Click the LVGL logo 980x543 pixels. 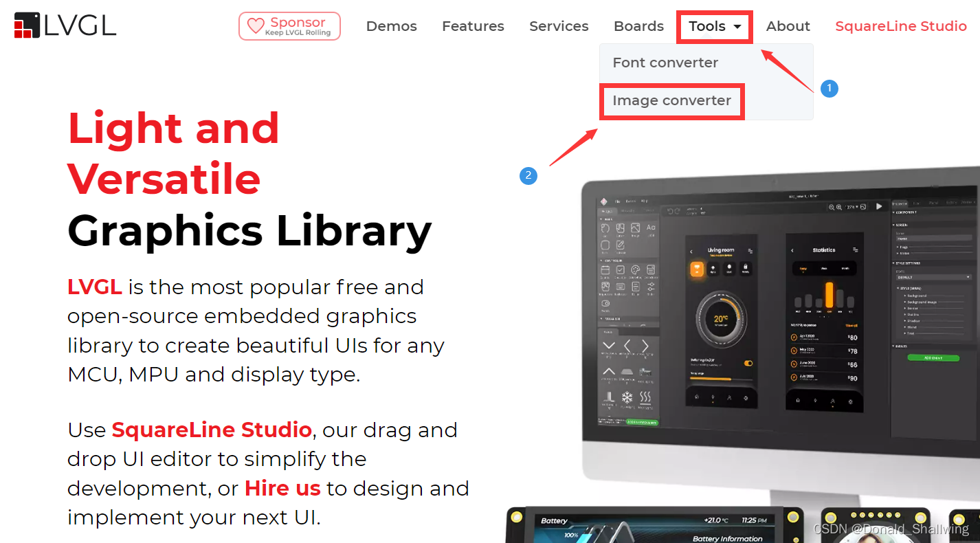(x=65, y=25)
